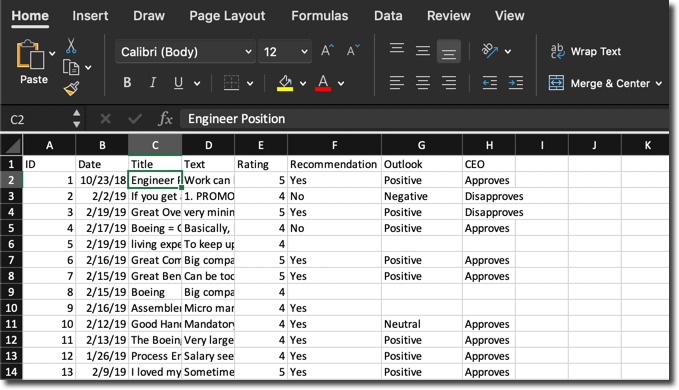Screen dimensions: 679x390
Task: Select the Format Painter brush
Action: [71, 89]
